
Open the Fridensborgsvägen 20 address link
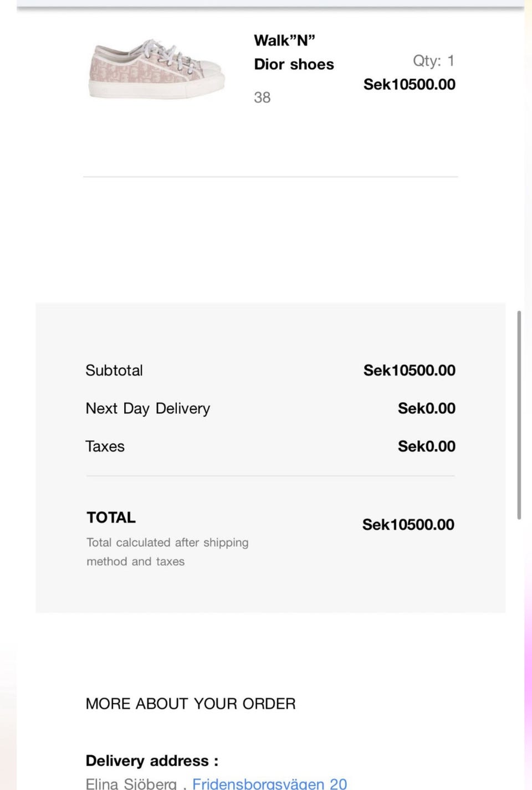click(269, 783)
